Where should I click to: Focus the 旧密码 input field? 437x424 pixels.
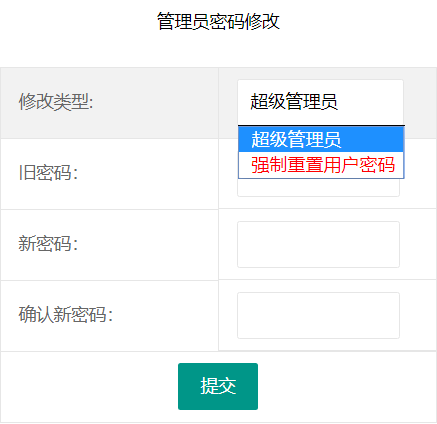(318, 188)
